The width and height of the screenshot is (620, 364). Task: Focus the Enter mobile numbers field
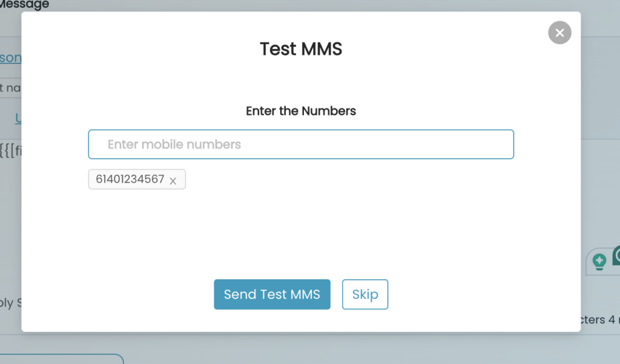pyautogui.click(x=301, y=145)
